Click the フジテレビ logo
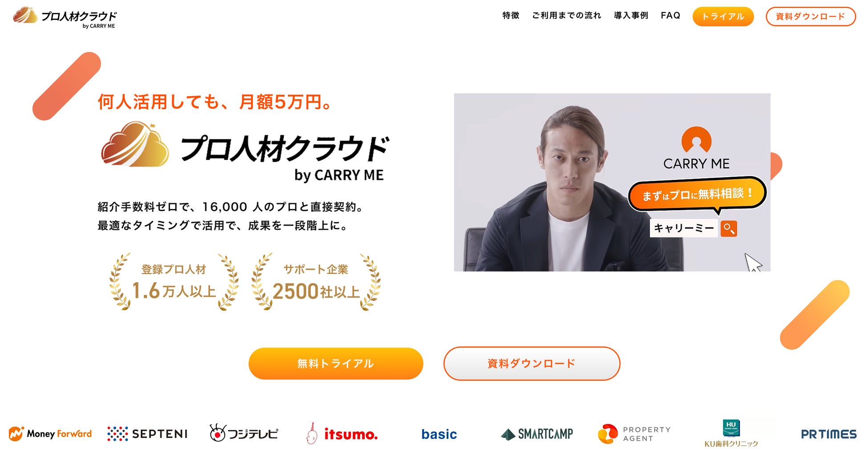 click(x=244, y=433)
